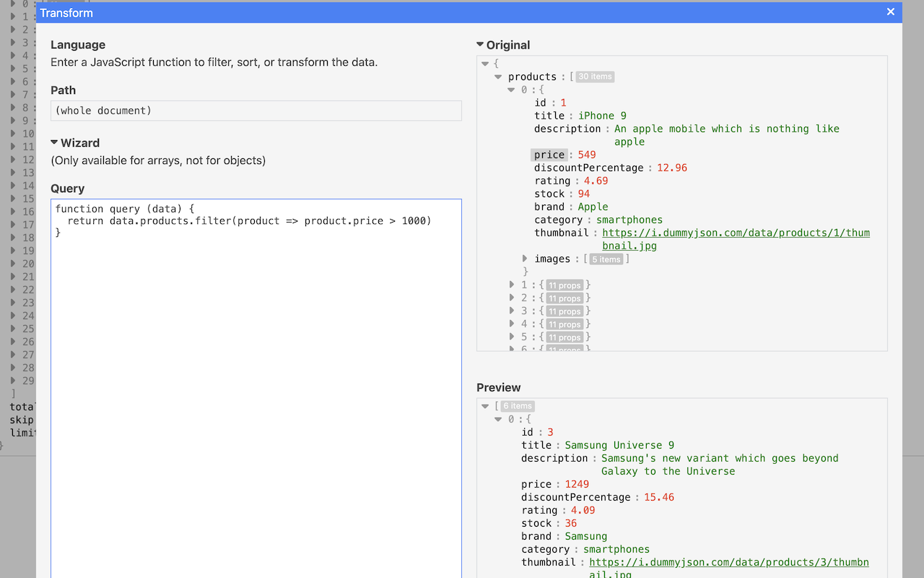The image size is (924, 578).
Task: Select id value 3 in Preview
Action: tap(550, 432)
